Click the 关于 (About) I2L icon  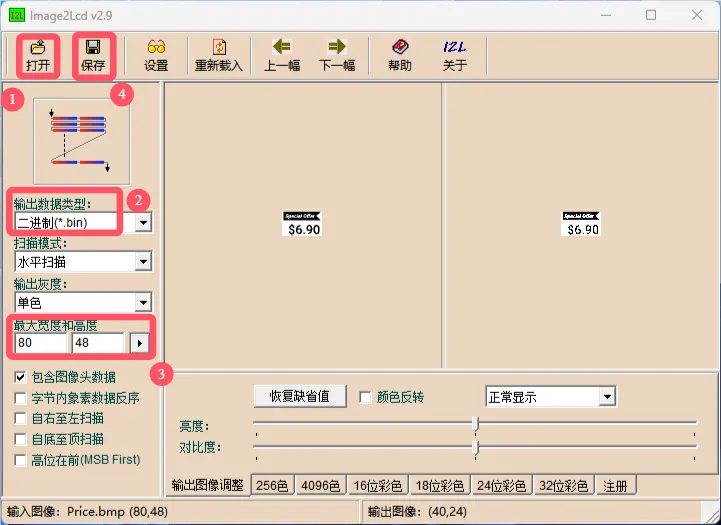point(454,55)
